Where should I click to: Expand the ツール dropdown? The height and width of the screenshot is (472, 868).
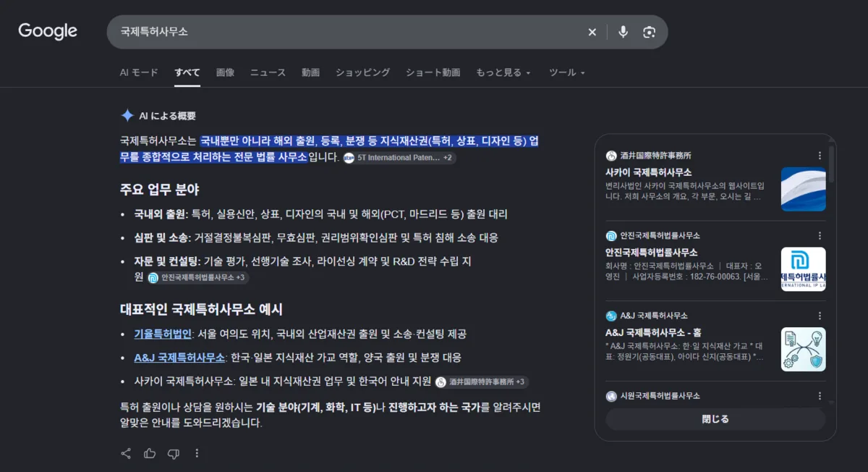coord(566,72)
